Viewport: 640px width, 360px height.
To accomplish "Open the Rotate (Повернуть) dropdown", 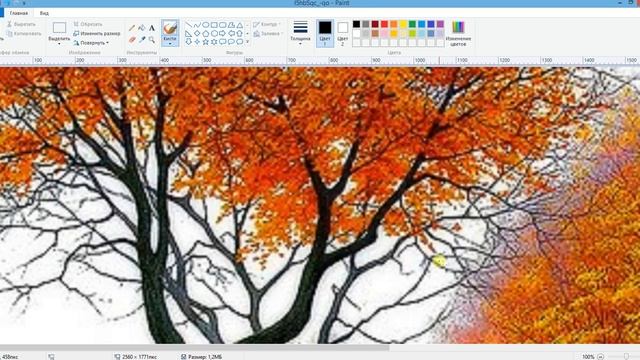I will [91, 43].
